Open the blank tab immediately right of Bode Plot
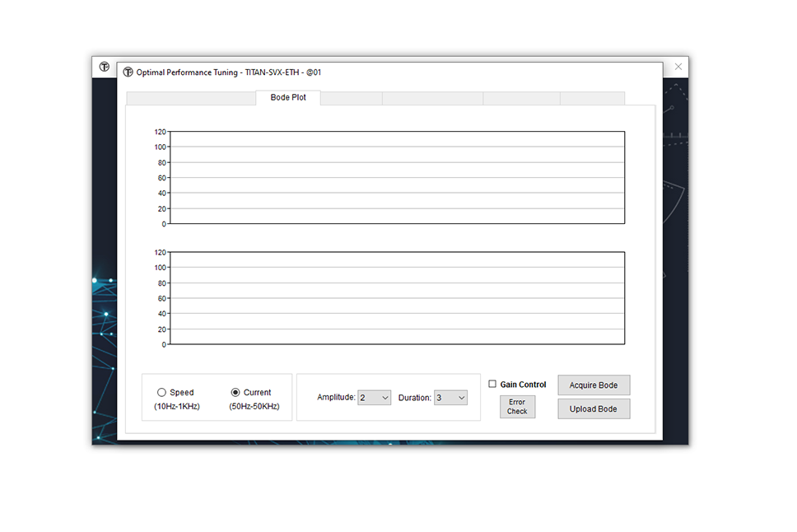Screen dimensions: 797x532 (351, 99)
